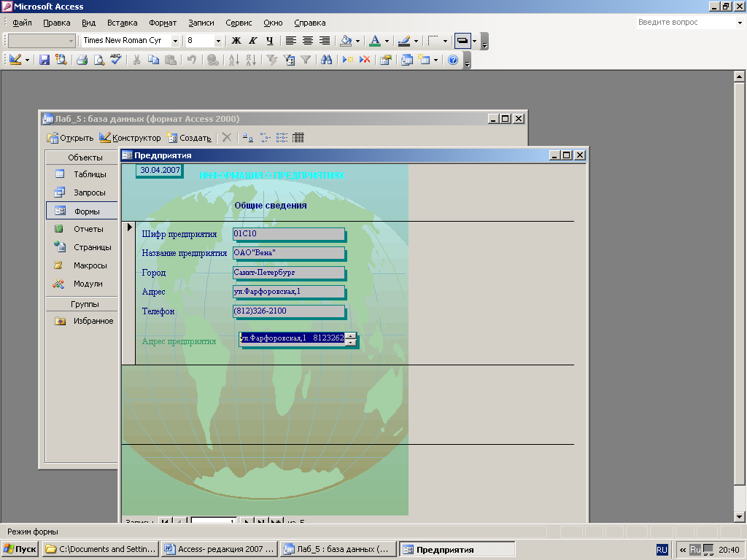Screen dimensions: 747x560
Task: Toggle Bold (Ж) formatting
Action: coord(236,41)
